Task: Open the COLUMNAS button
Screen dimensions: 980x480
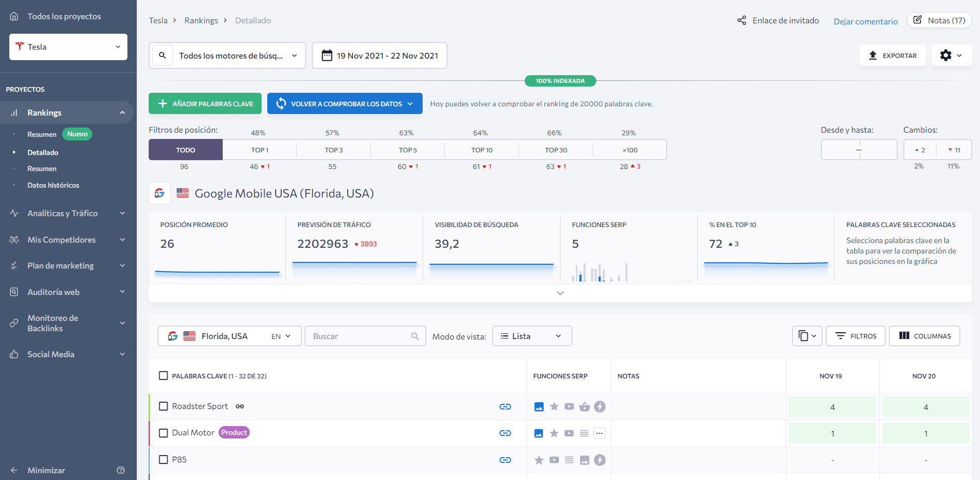Action: point(925,336)
